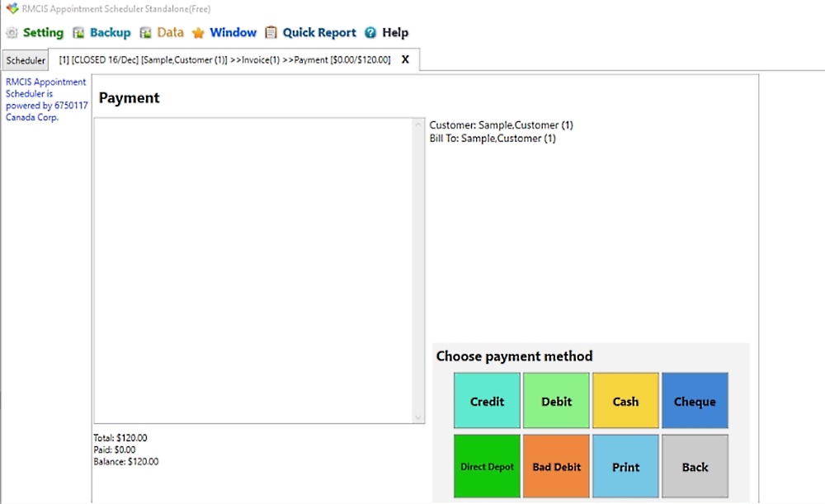Open the Data menu
Screen dimensions: 825x504
171,33
